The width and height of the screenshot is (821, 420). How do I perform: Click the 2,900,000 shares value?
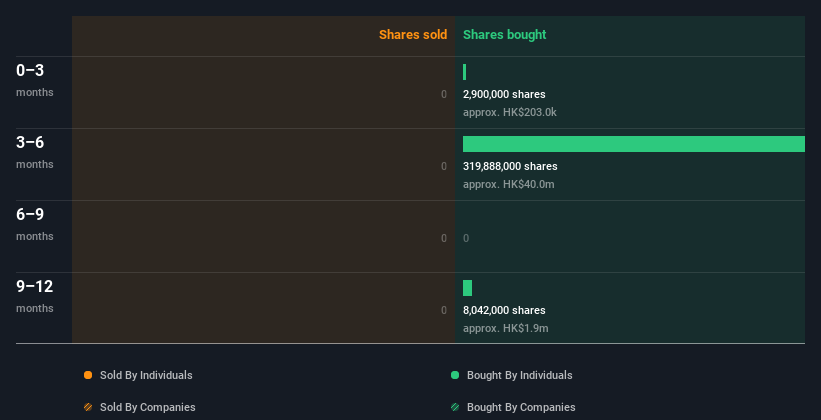pyautogui.click(x=504, y=94)
